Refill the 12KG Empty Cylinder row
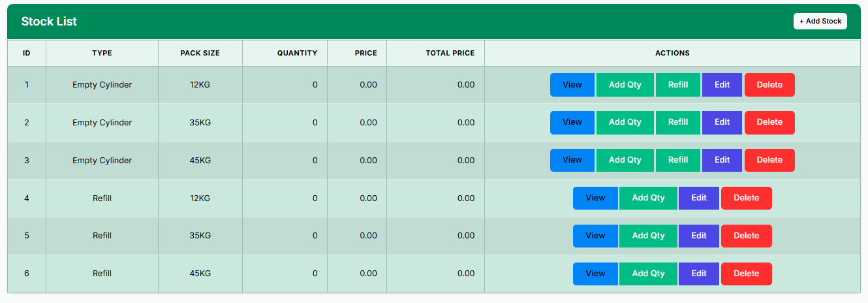The image size is (868, 303). (677, 85)
